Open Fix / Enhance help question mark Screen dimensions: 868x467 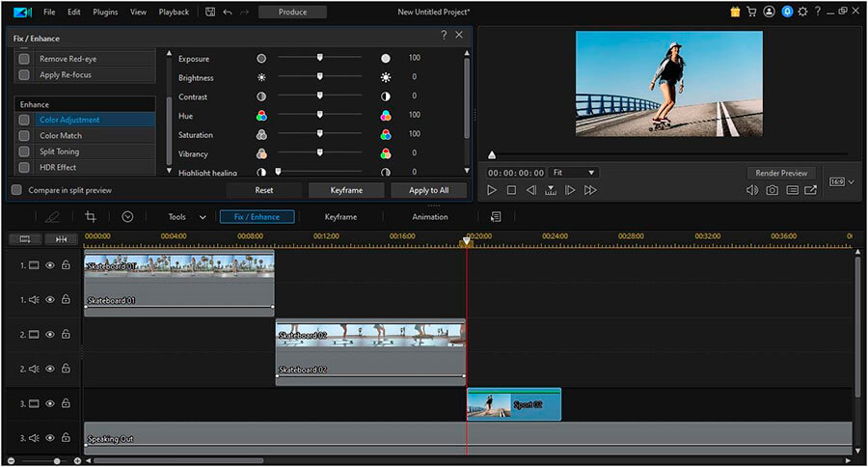(444, 35)
